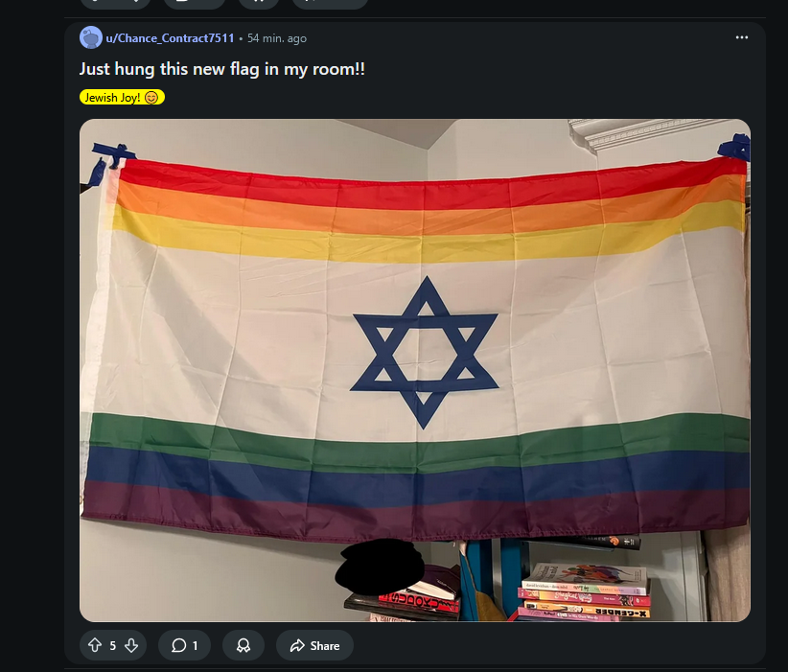Open post titled Just hung this new flag
Image resolution: width=788 pixels, height=672 pixels.
tap(222, 69)
